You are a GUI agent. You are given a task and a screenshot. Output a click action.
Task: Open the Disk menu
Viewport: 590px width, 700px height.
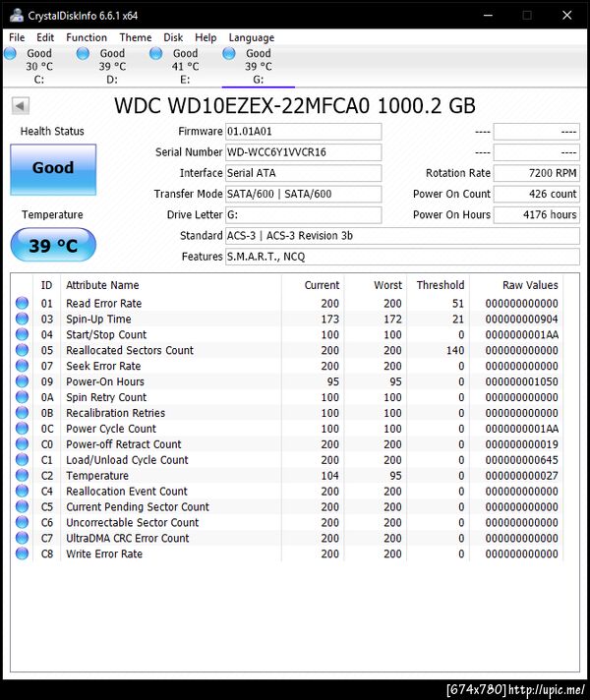(173, 37)
